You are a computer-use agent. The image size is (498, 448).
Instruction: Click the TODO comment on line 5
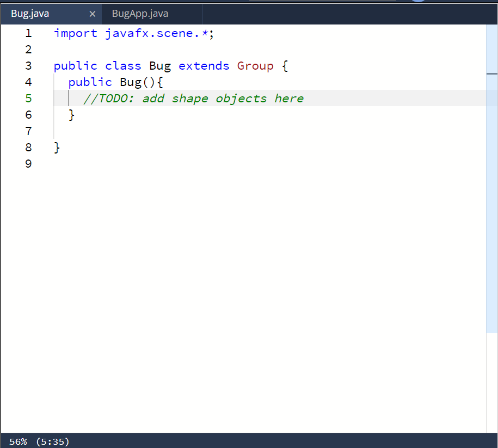coord(190,99)
